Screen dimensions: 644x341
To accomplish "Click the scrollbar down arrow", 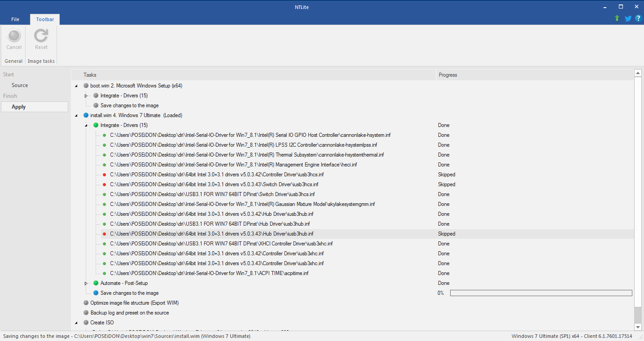I will 638,327.
